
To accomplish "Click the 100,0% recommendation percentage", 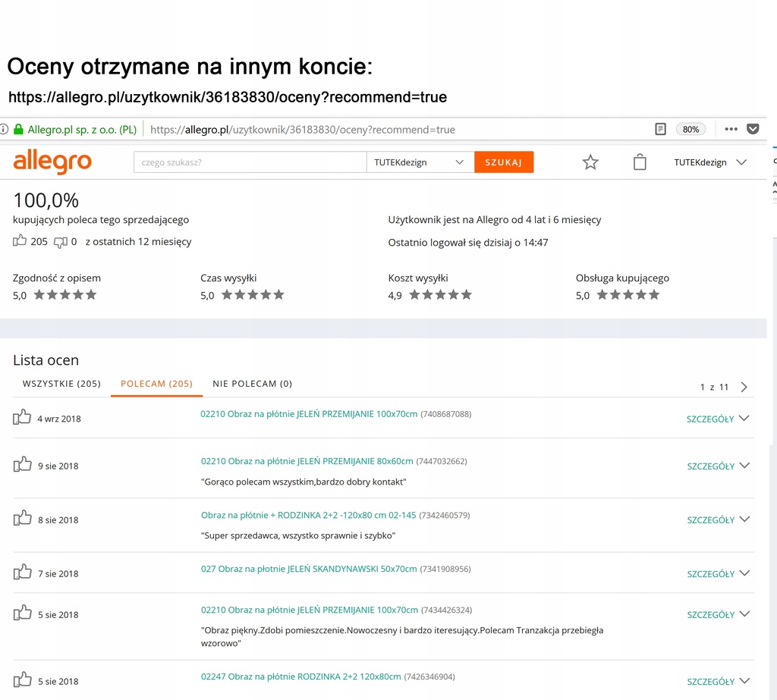I will tap(46, 201).
